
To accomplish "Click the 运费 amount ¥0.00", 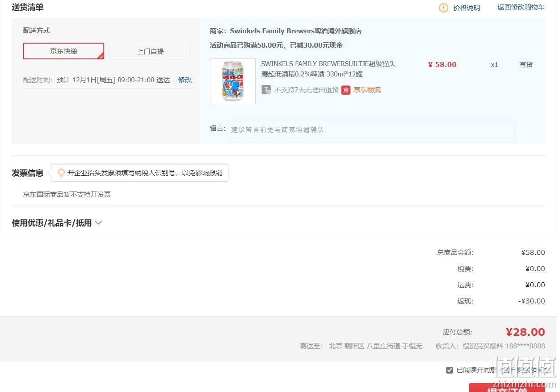I will pyautogui.click(x=535, y=285).
